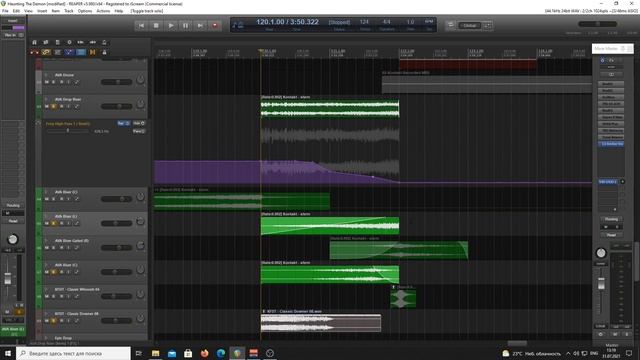Toggle grid lines toolbar icon
Screen dimensions: 640x360
coord(81,52)
